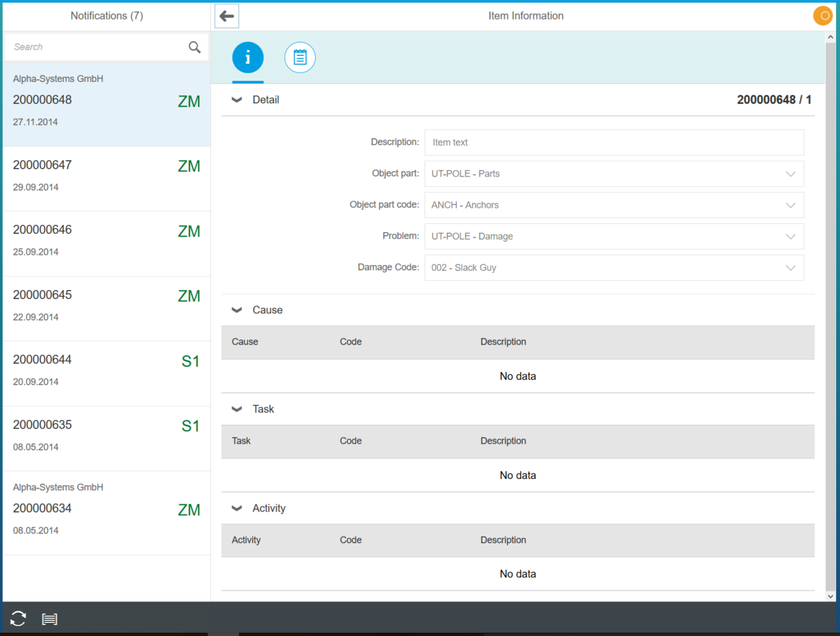The height and width of the screenshot is (636, 840).
Task: Click the search magnifier in Notifications panel
Action: (x=194, y=46)
